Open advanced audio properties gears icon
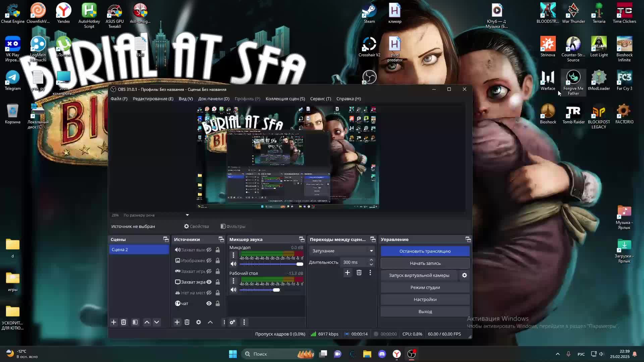 coord(232,322)
